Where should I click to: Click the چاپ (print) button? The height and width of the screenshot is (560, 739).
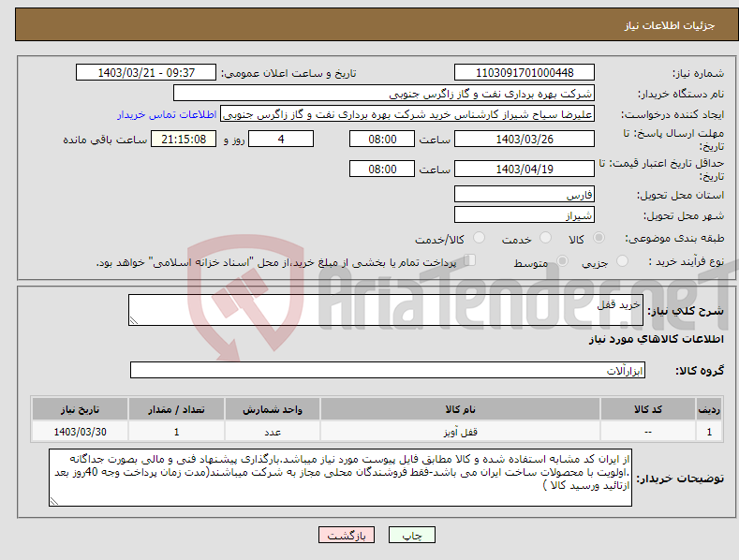pyautogui.click(x=411, y=535)
